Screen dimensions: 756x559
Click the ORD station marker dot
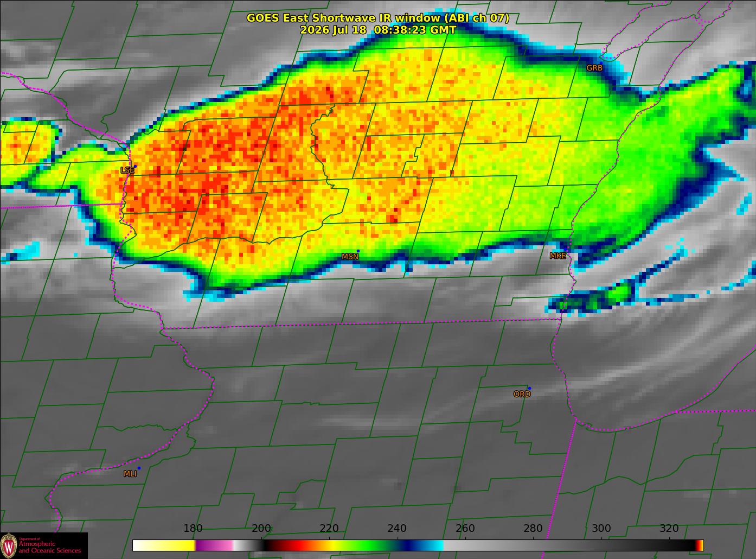click(x=529, y=388)
